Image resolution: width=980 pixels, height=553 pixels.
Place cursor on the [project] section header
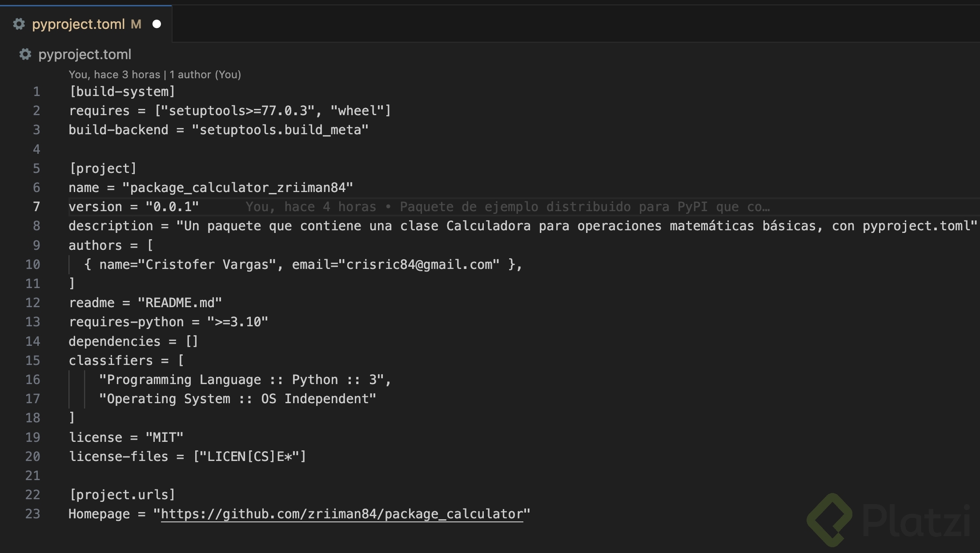103,168
